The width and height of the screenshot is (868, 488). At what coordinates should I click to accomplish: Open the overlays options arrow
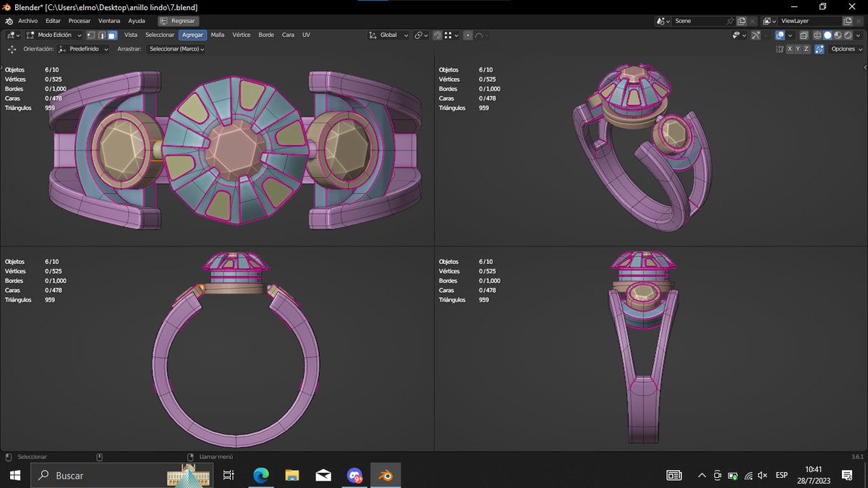point(790,35)
